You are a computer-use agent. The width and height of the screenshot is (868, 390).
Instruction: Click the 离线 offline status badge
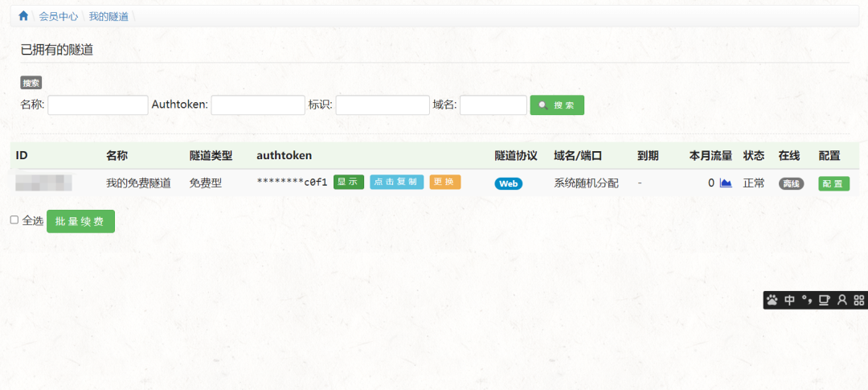tap(791, 184)
